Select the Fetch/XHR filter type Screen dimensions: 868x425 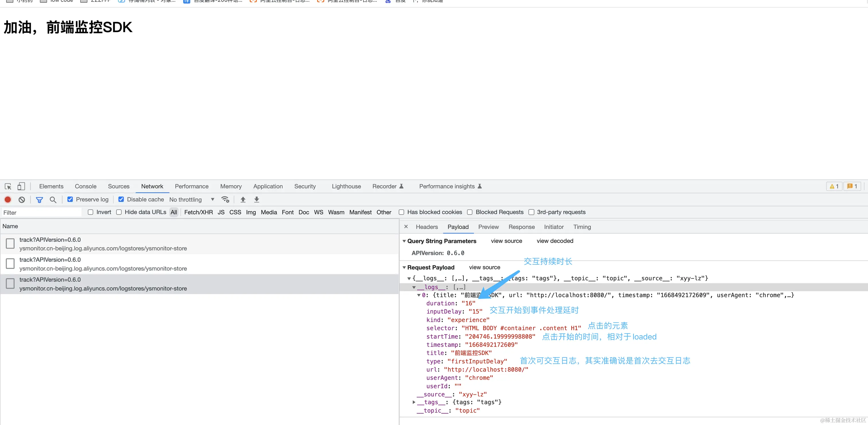(198, 212)
